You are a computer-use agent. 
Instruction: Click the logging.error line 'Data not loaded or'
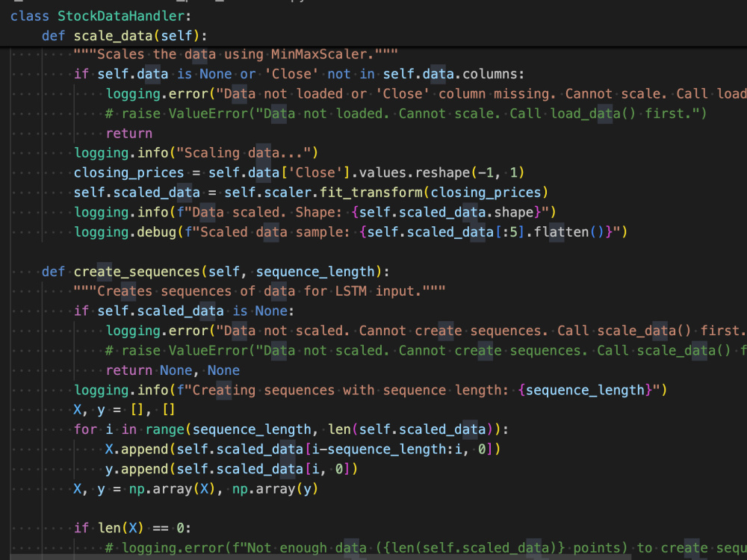[426, 94]
